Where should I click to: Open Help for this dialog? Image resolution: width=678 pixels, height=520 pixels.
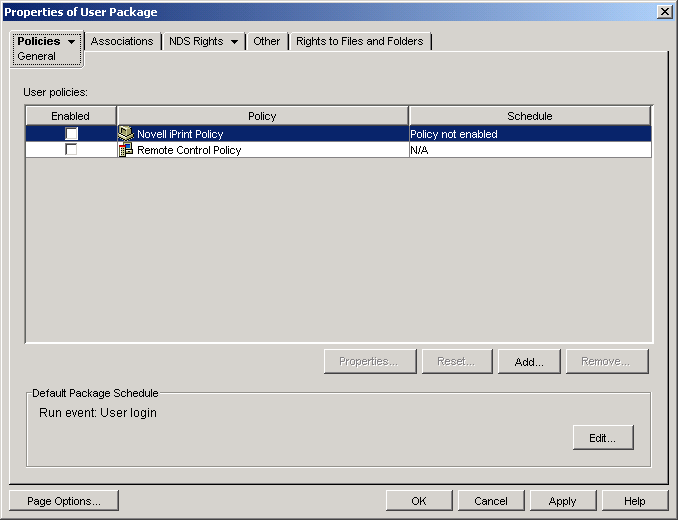[x=634, y=501]
